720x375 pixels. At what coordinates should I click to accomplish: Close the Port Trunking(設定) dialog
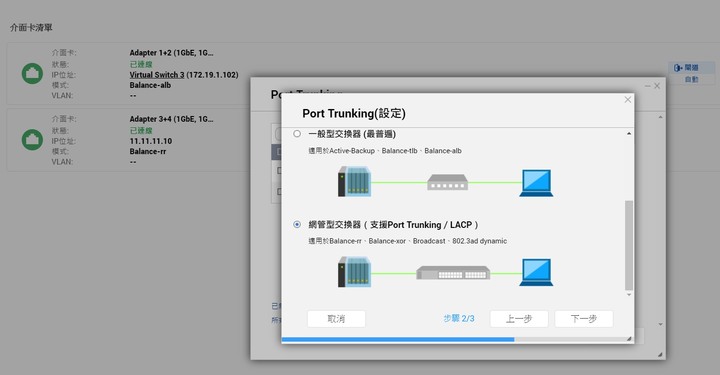[x=628, y=100]
